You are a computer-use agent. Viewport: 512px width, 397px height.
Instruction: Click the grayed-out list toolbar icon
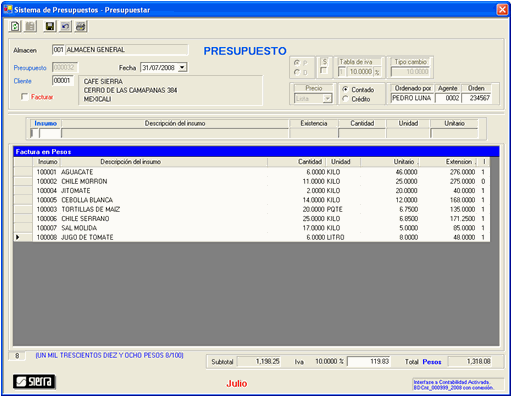pos(30,26)
